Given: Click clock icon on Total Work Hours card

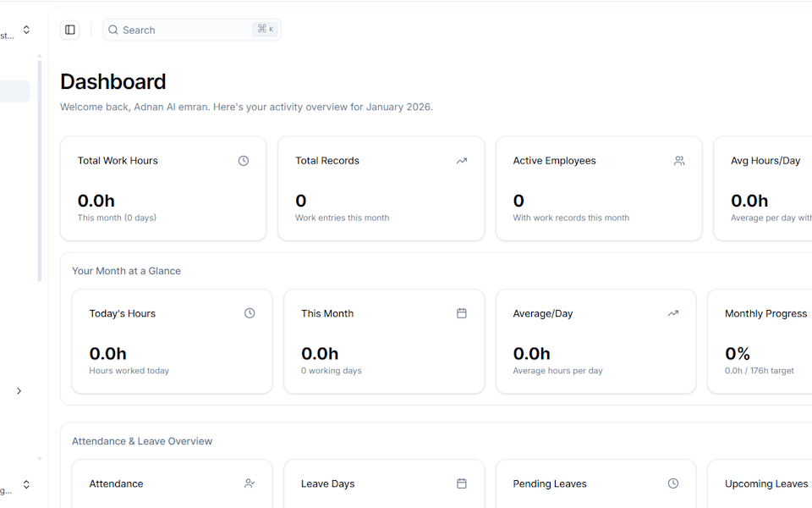Looking at the screenshot, I should tap(244, 161).
